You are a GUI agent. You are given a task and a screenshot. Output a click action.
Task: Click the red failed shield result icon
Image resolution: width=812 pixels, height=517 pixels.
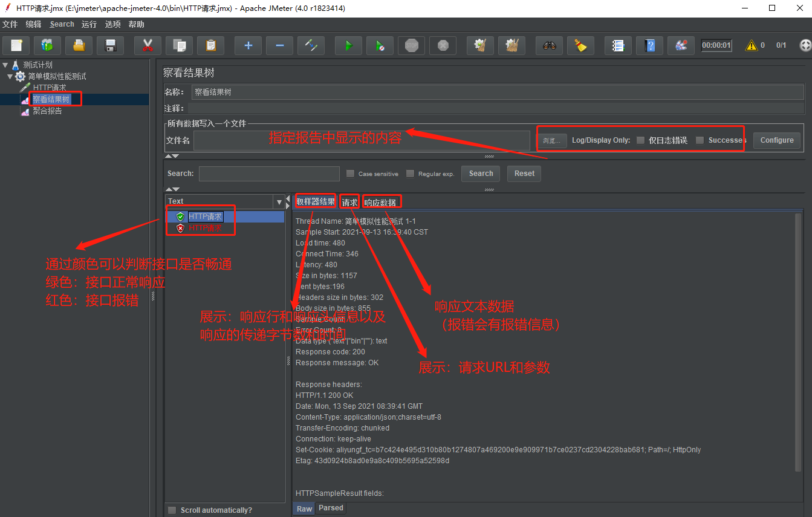coord(180,228)
